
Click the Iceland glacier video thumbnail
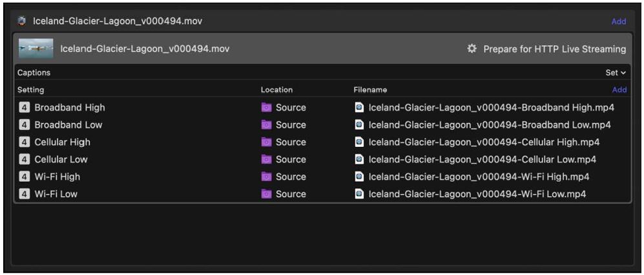(36, 49)
